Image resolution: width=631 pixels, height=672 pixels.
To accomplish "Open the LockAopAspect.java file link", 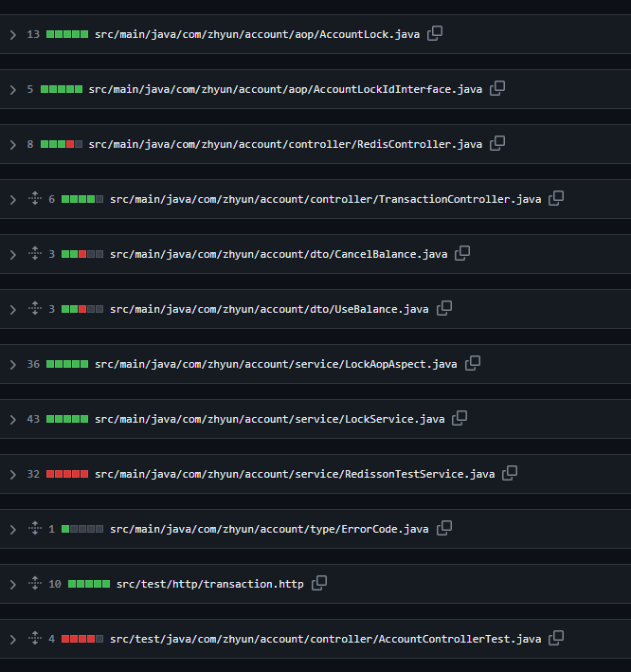I will point(276,364).
